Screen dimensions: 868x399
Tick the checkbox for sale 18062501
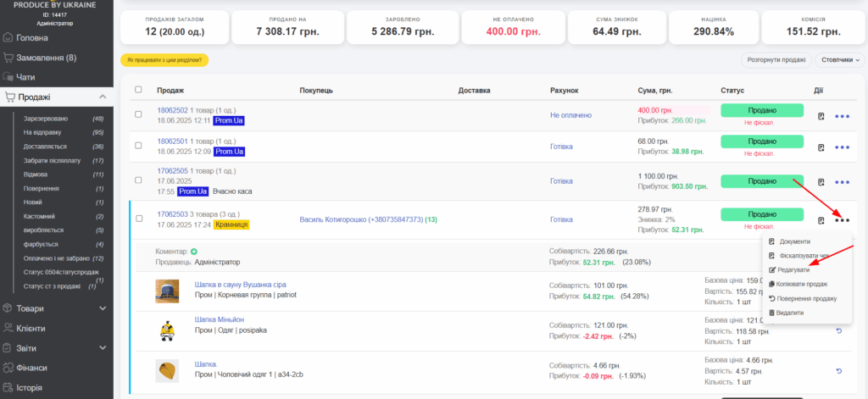tap(138, 146)
